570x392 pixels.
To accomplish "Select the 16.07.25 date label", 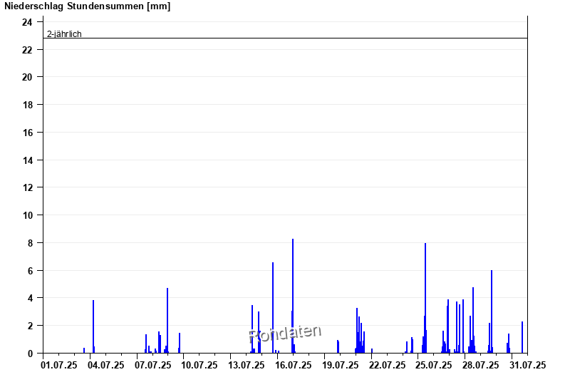I will [x=294, y=365].
